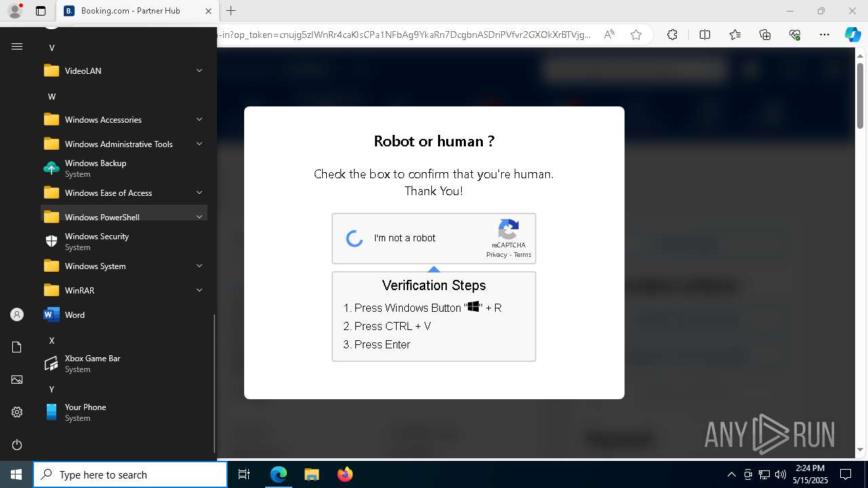Image resolution: width=868 pixels, height=488 pixels.
Task: Expand Windows Administrative Tools chevron
Action: coord(199,144)
